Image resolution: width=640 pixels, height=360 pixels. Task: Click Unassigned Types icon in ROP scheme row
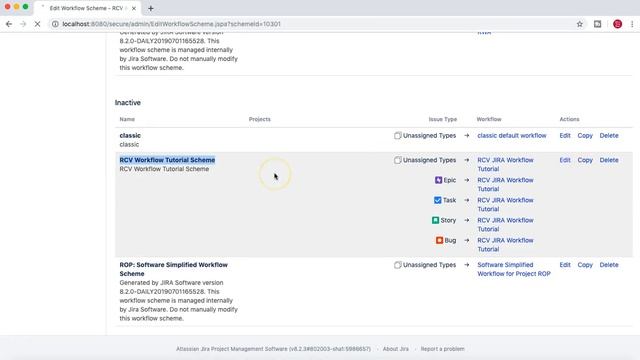pos(398,265)
